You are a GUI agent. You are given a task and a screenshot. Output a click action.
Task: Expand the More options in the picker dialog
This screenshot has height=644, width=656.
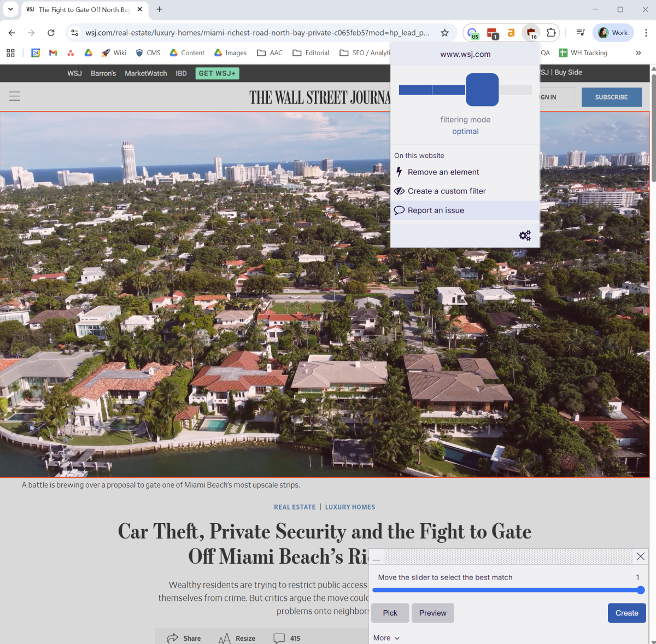(386, 637)
